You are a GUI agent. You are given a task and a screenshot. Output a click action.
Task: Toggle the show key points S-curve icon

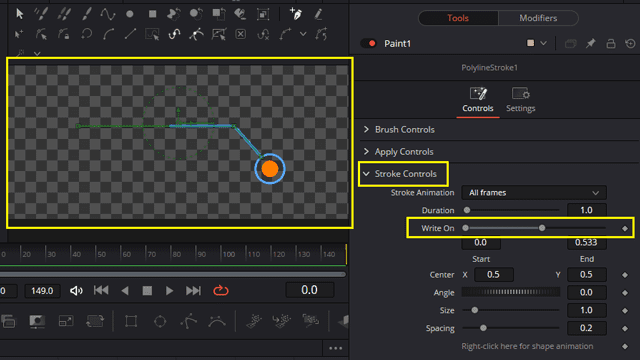coord(175,34)
